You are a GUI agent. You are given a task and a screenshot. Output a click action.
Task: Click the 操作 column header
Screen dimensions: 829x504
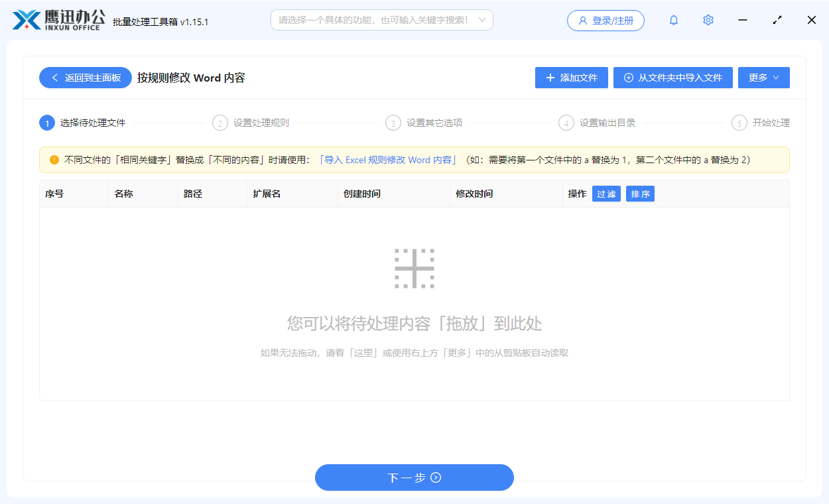click(x=577, y=194)
